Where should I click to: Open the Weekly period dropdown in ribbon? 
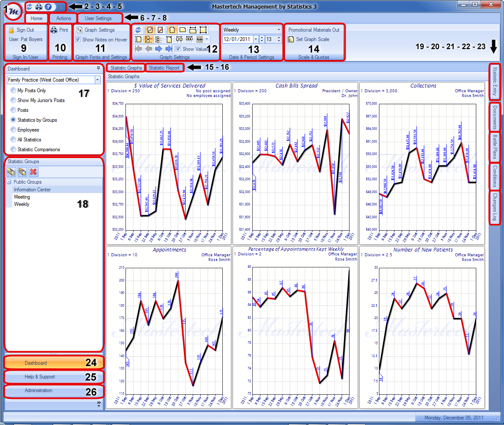(x=278, y=30)
